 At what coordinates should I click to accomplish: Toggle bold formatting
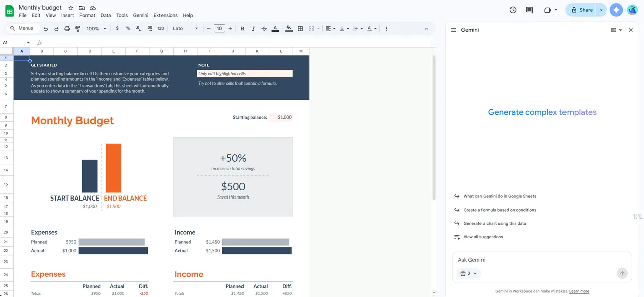pos(243,29)
